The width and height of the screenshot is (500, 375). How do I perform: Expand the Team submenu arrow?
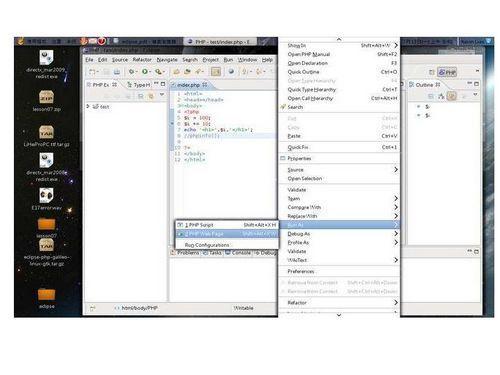click(x=396, y=198)
